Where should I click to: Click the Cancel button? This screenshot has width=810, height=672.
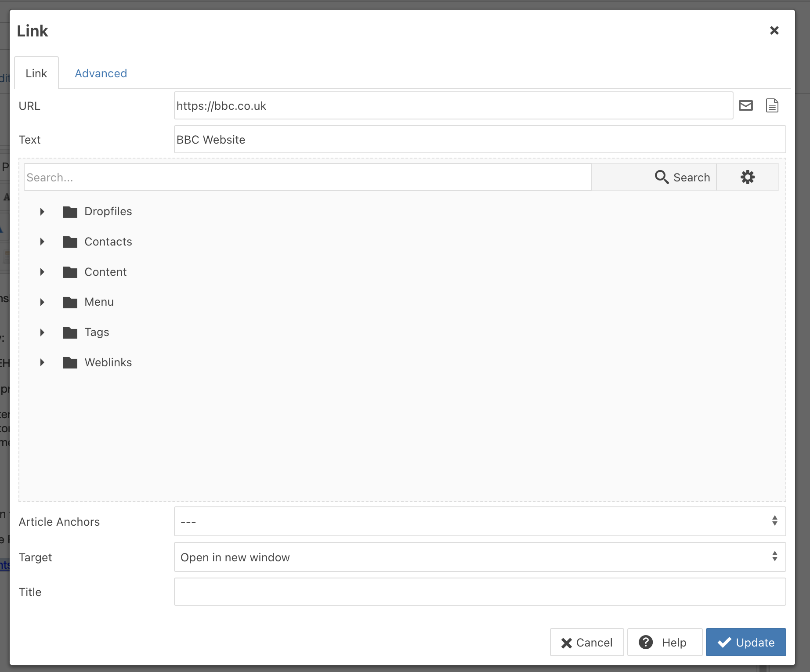587,642
